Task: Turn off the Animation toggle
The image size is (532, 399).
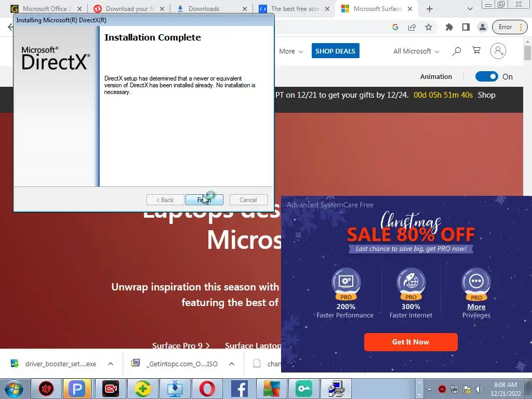Action: (486, 77)
